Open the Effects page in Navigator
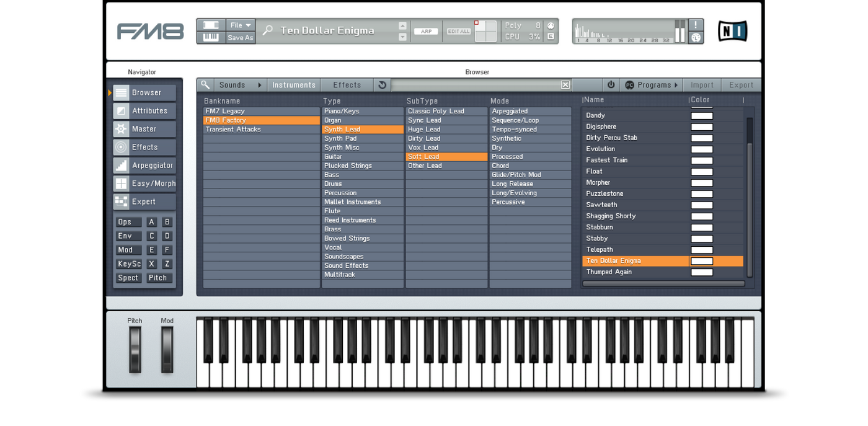The height and width of the screenshot is (426, 868). click(x=144, y=147)
